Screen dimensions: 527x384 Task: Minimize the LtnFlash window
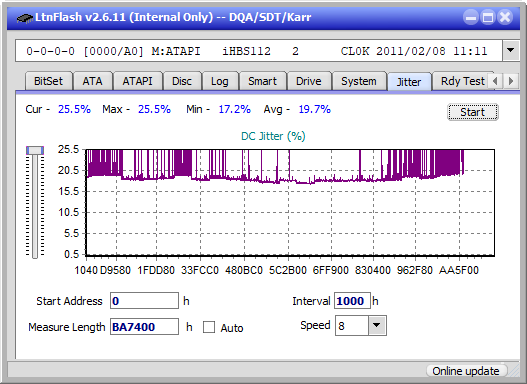(471, 17)
